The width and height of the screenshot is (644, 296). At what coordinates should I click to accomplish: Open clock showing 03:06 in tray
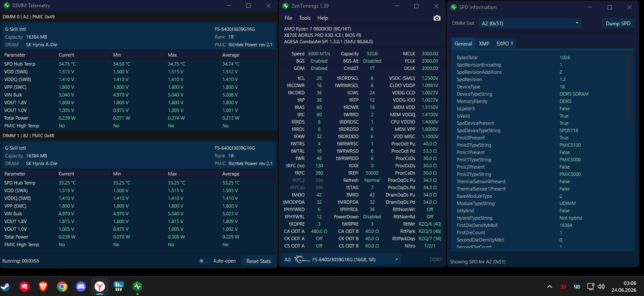point(624,287)
